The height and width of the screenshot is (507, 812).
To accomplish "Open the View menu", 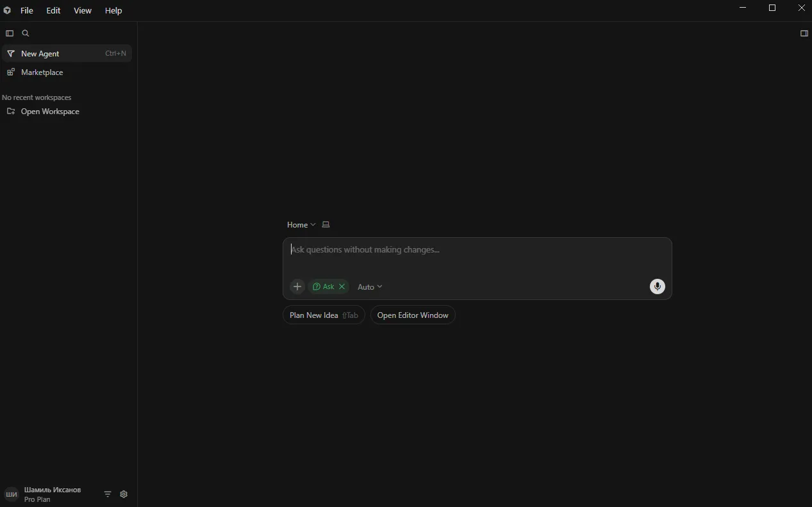I will click(82, 10).
